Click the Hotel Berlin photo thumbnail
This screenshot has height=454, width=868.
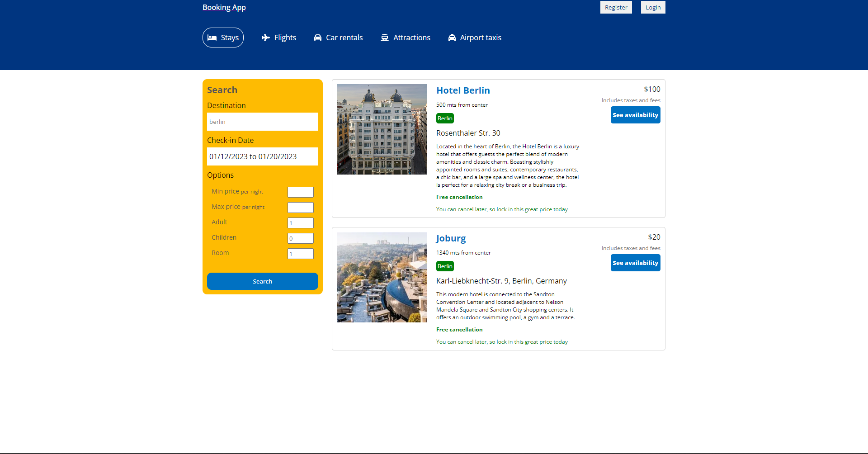[382, 129]
